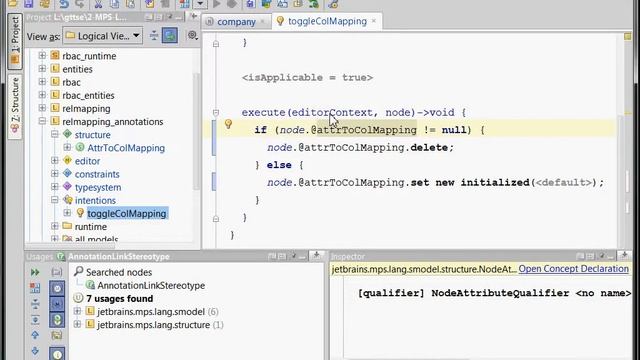Select the constraints aspect in project tree
The width and height of the screenshot is (640, 360).
pos(97,174)
